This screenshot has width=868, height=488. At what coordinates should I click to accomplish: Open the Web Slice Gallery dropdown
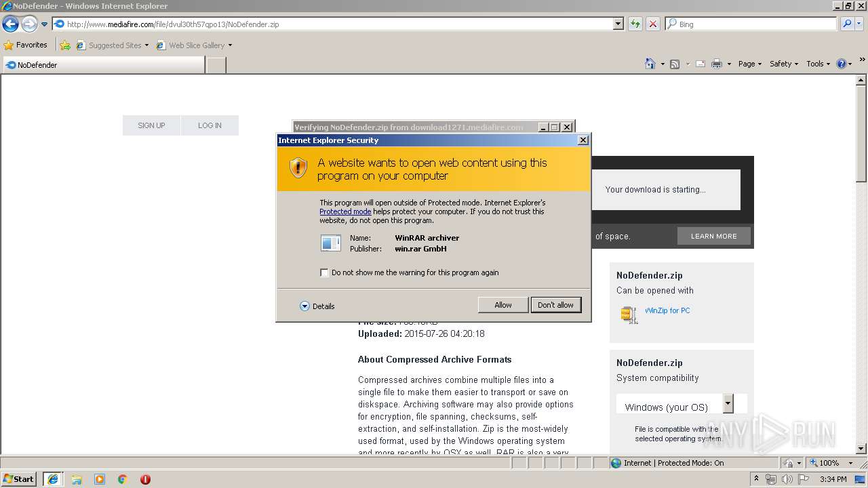point(230,45)
